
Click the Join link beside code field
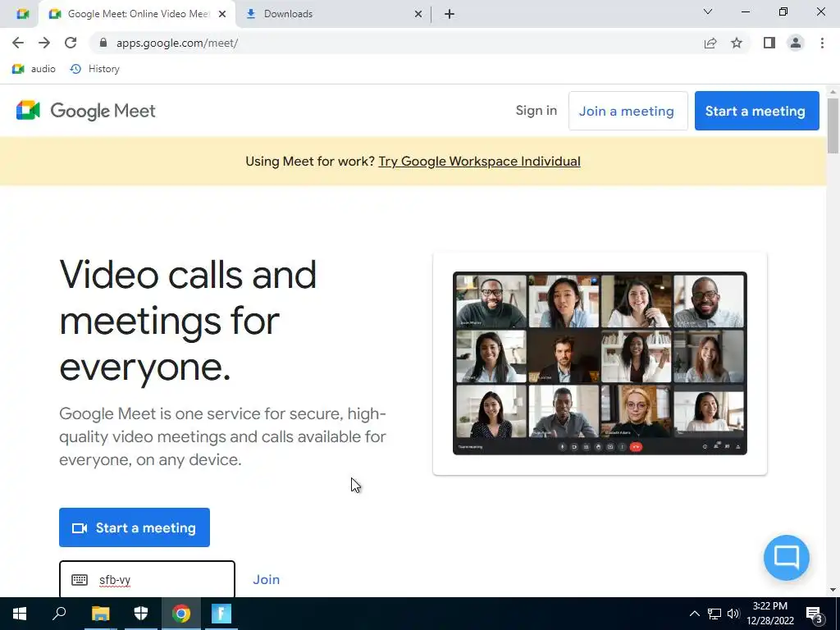pyautogui.click(x=267, y=580)
